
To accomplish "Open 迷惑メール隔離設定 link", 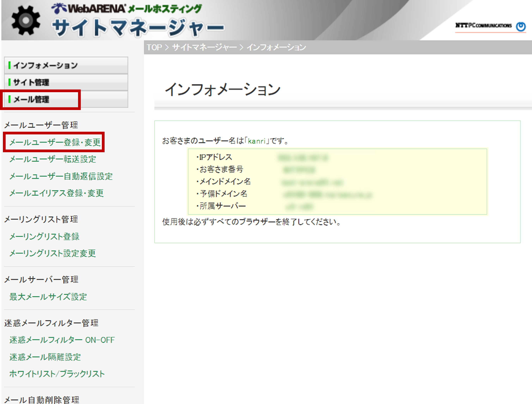I will click(x=45, y=357).
